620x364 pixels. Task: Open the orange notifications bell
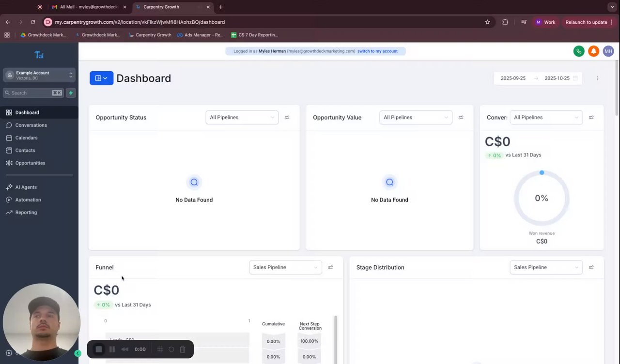(593, 51)
